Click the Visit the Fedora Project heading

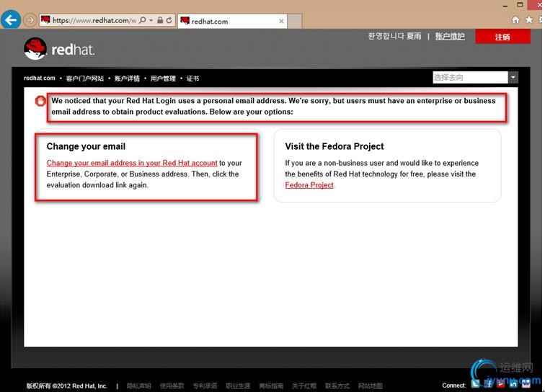coord(334,146)
